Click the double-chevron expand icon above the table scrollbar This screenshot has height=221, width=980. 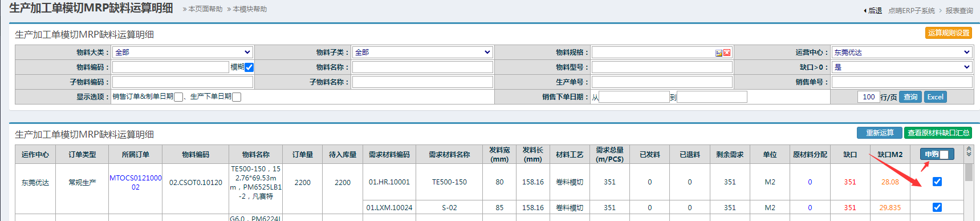pyautogui.click(x=969, y=151)
